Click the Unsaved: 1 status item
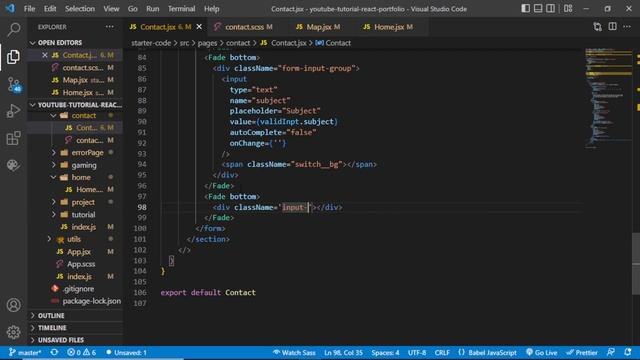 (x=126, y=352)
